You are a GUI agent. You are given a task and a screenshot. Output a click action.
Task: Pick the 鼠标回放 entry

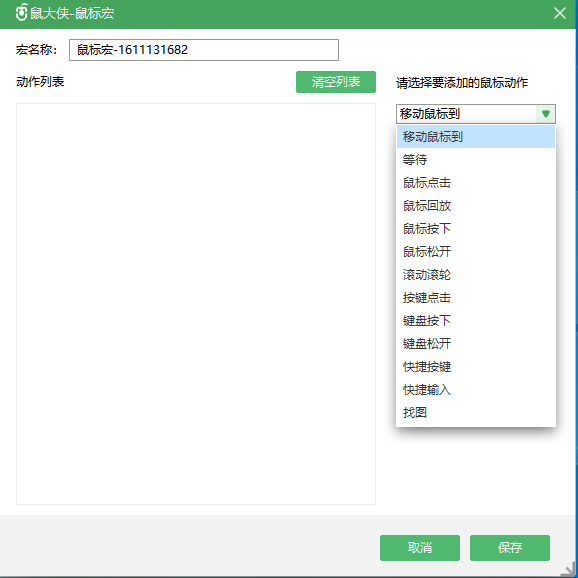(x=476, y=206)
